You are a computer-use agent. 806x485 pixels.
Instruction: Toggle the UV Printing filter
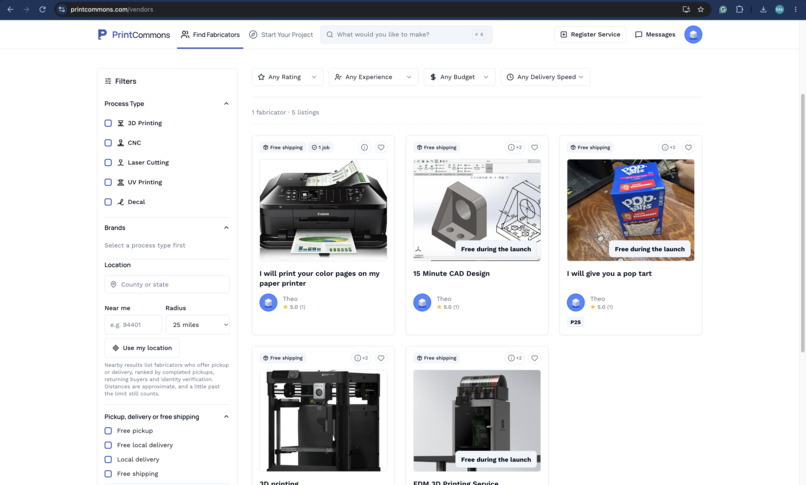[x=108, y=182]
